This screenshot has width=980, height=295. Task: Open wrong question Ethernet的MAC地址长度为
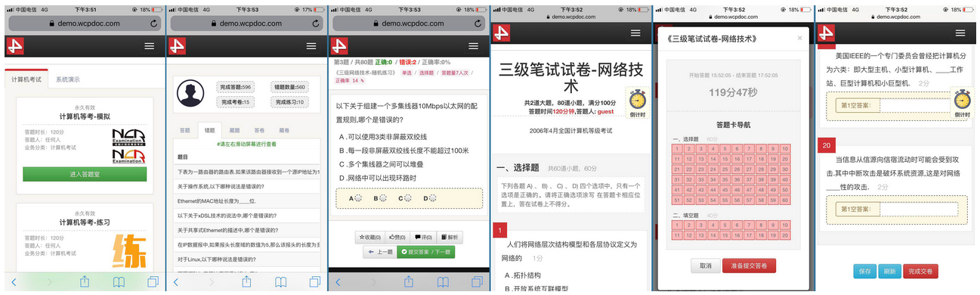[x=217, y=201]
